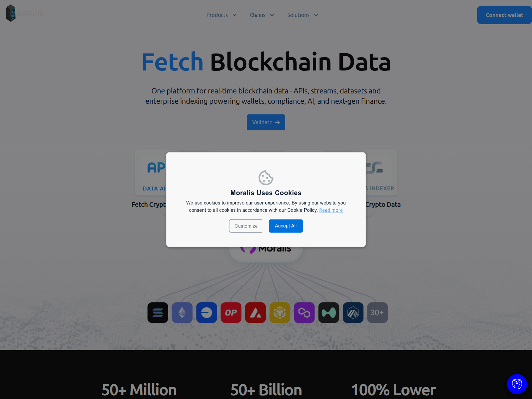532x399 pixels.
Task: Open the Read more cookie policy link
Action: pyautogui.click(x=331, y=210)
